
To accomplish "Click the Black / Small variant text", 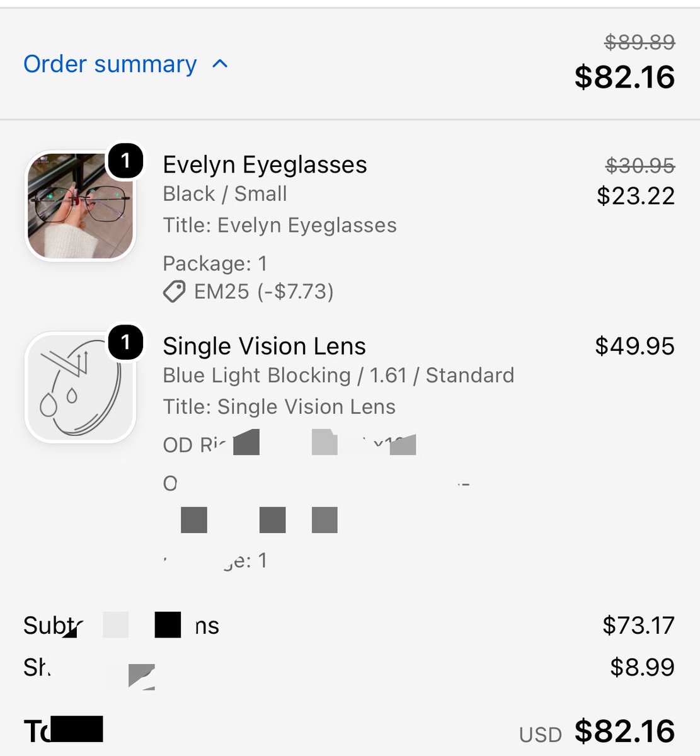I will pos(225,193).
